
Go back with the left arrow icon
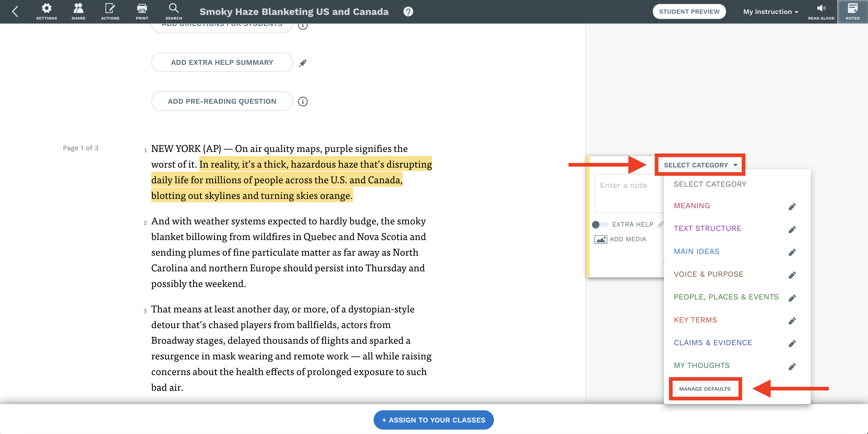pyautogui.click(x=15, y=11)
